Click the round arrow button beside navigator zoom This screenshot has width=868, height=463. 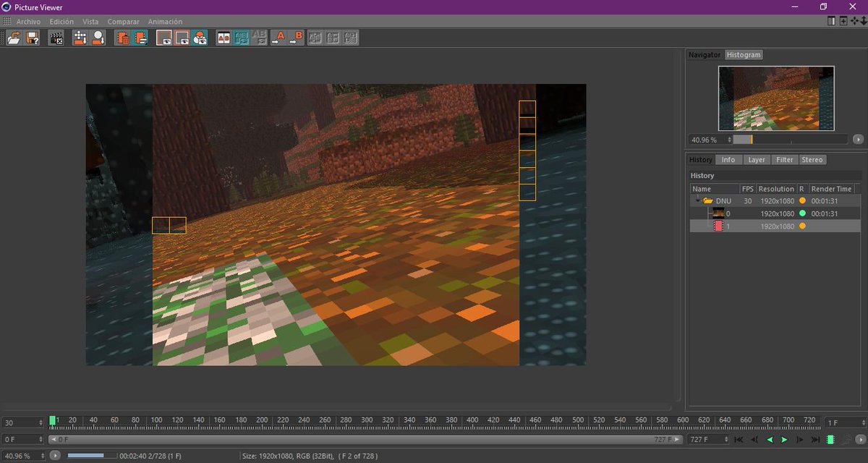858,140
